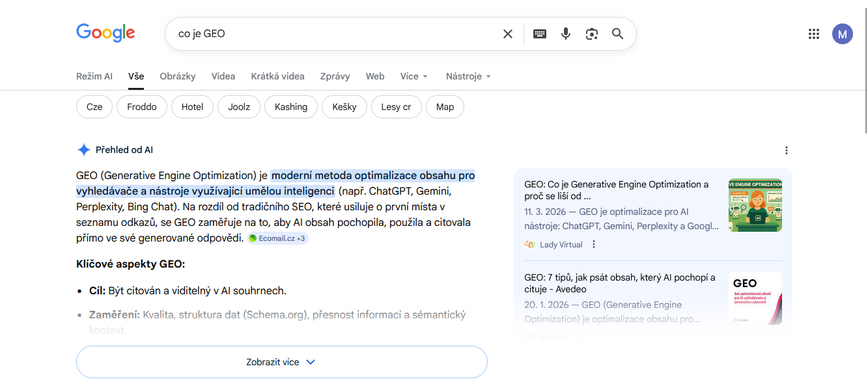This screenshot has height=388, width=868.
Task: Switch to Videa tab
Action: point(223,76)
